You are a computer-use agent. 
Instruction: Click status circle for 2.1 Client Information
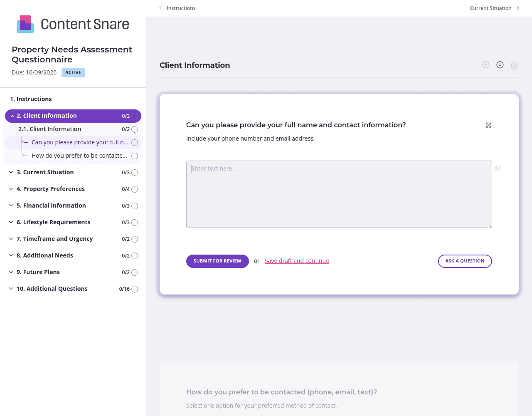click(x=135, y=129)
